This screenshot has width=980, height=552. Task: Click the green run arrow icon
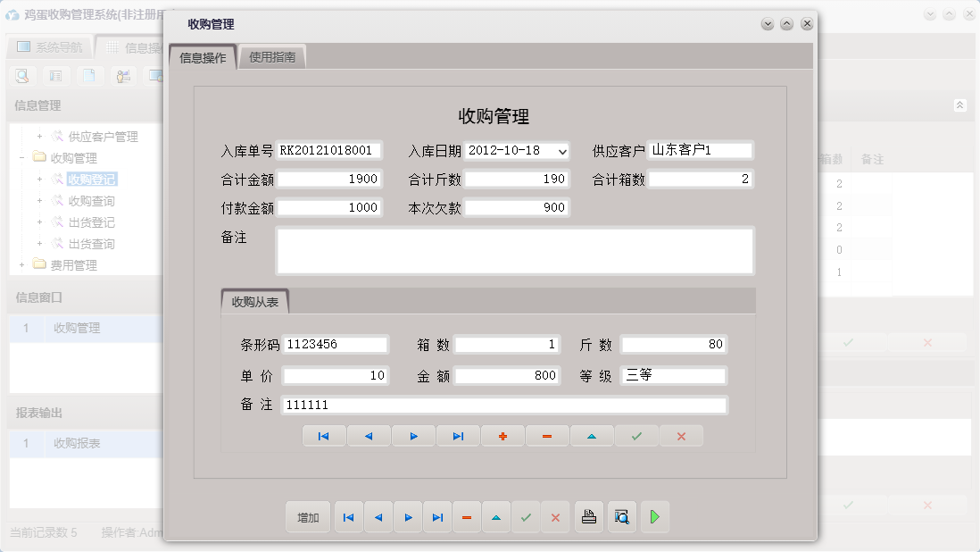pyautogui.click(x=654, y=517)
